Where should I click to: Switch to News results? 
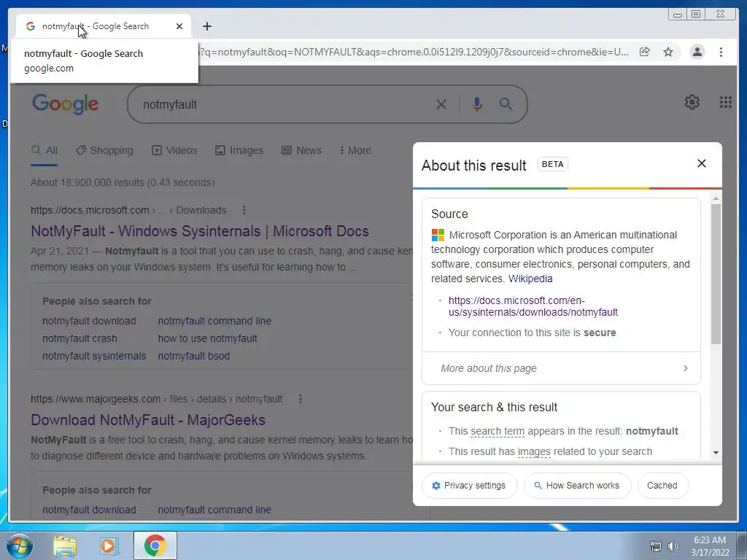pyautogui.click(x=301, y=150)
